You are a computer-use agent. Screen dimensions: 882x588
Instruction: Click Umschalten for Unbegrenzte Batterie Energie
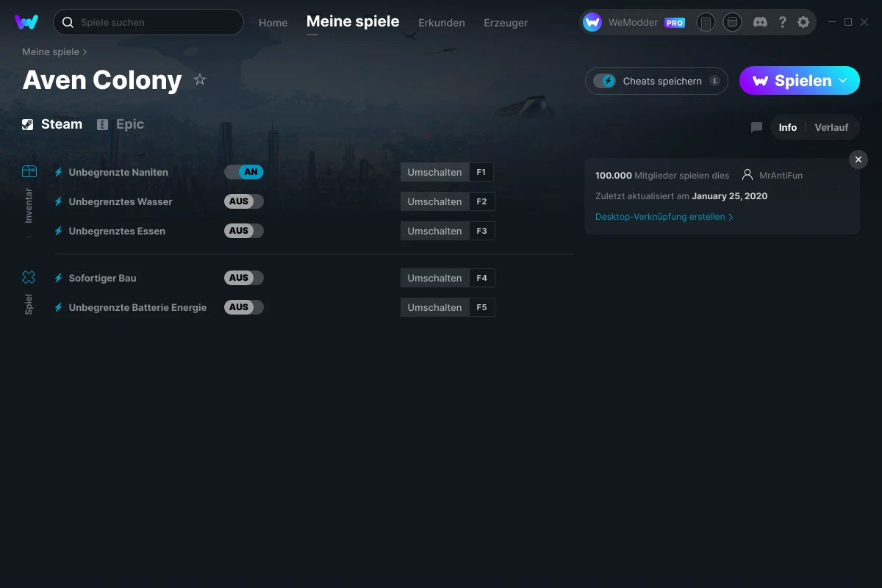(435, 307)
